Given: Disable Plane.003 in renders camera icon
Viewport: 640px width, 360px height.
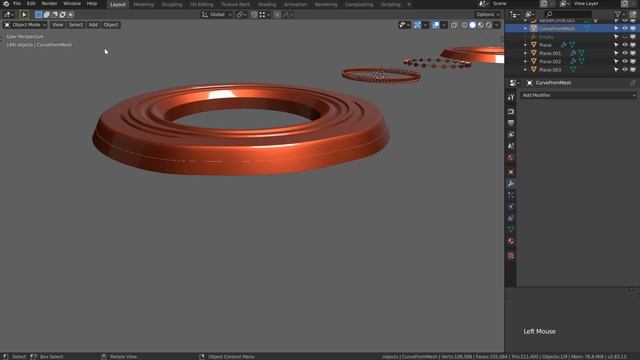Looking at the screenshot, I should pyautogui.click(x=633, y=70).
